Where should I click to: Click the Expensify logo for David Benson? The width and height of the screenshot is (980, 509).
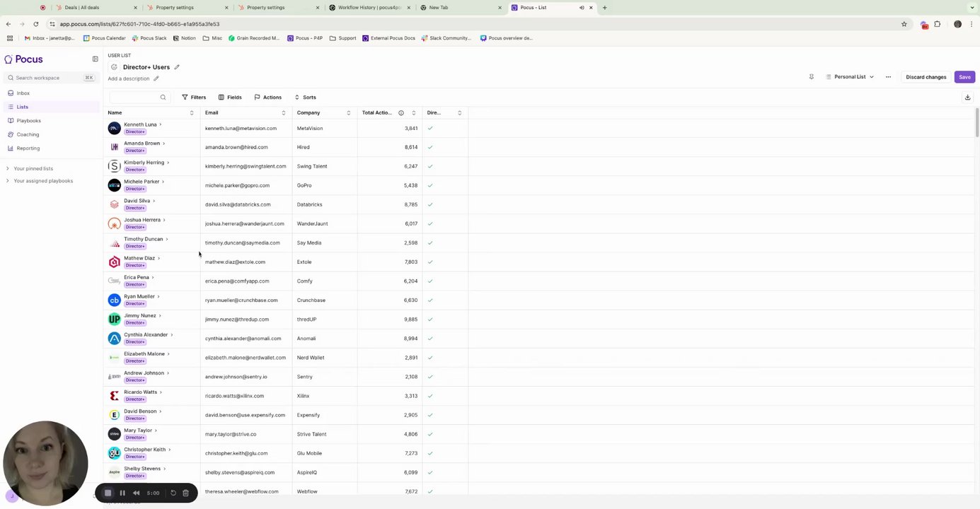114,415
